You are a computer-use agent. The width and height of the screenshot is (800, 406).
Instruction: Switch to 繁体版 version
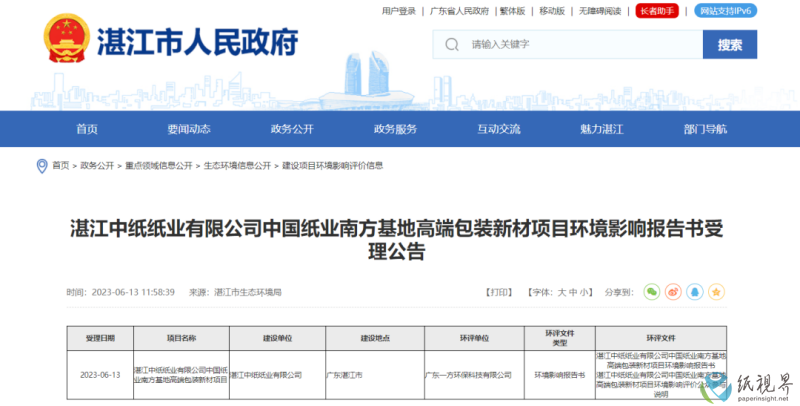point(512,11)
